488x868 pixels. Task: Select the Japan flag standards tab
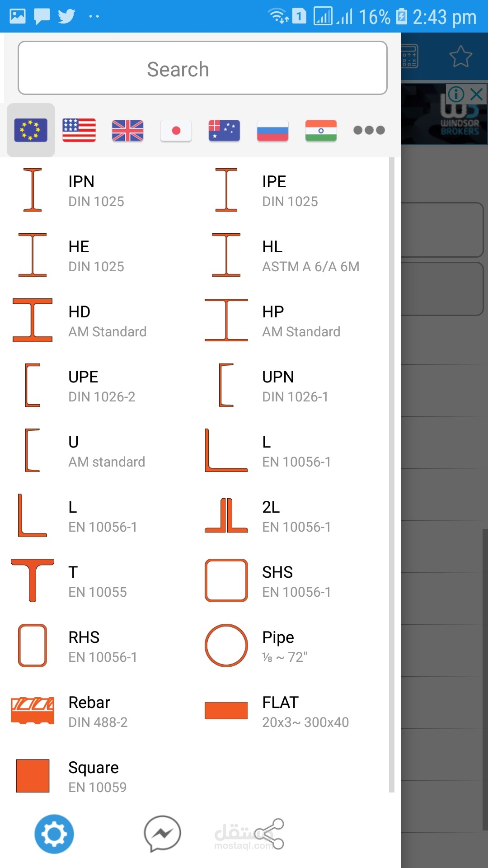176,130
